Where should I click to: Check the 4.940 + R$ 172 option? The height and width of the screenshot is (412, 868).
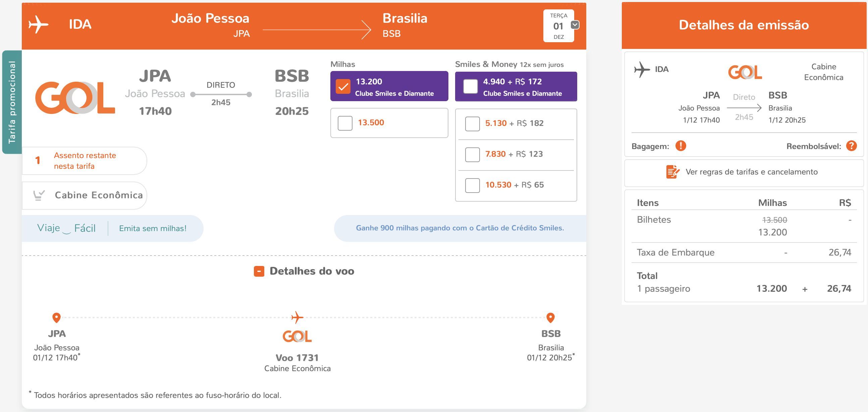[471, 86]
